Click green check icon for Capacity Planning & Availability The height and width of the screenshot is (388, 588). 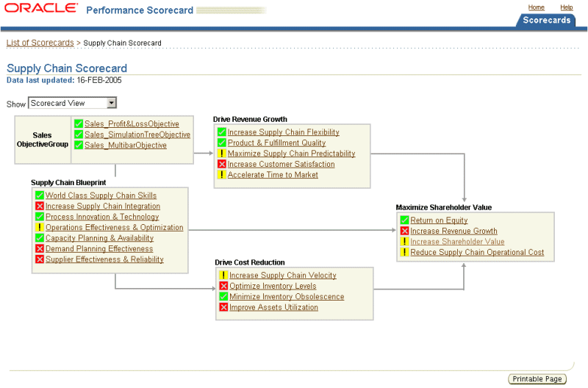click(40, 237)
